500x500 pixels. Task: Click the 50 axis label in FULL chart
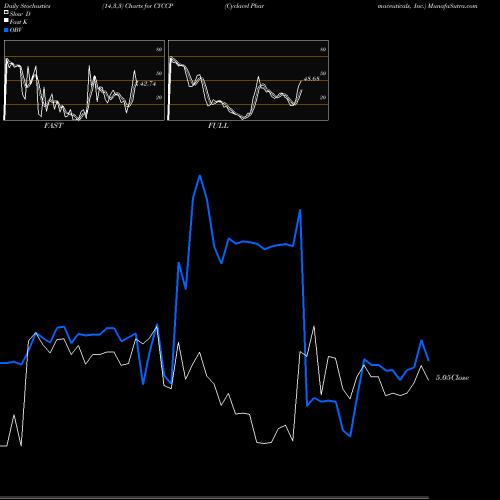click(323, 73)
